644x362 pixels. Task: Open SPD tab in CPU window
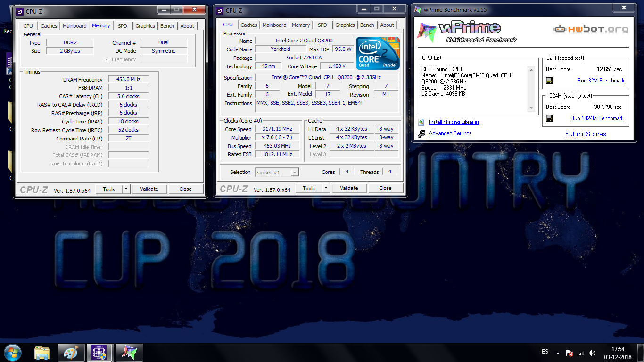coord(322,25)
